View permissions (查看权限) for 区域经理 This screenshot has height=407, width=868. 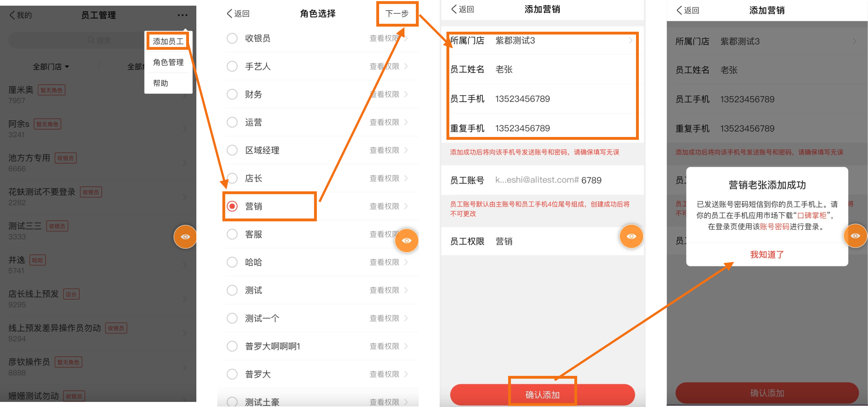coord(384,150)
